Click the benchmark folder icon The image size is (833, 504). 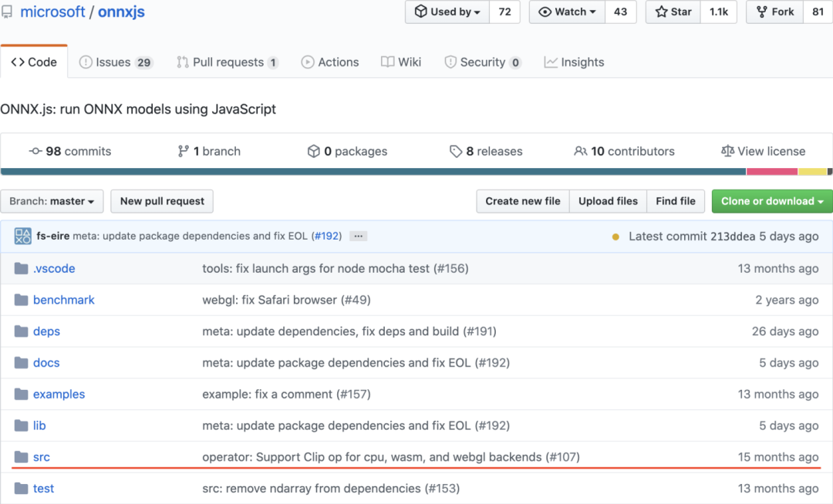pyautogui.click(x=22, y=300)
